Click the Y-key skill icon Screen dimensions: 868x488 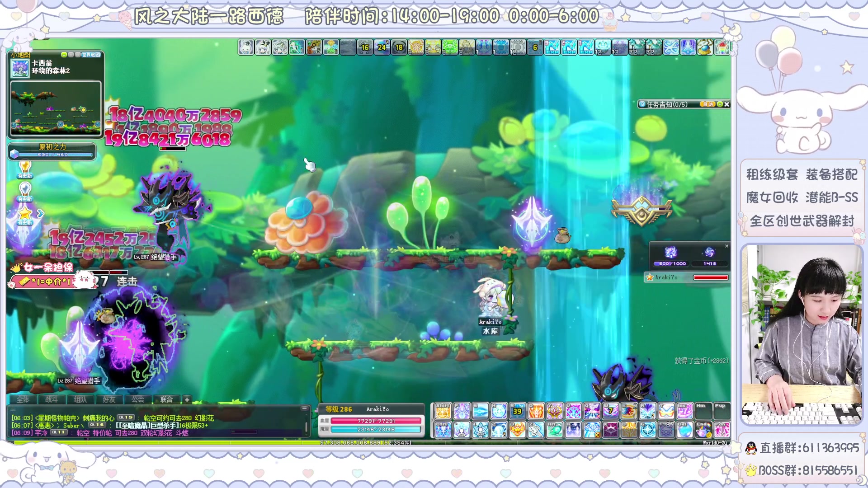click(x=555, y=411)
